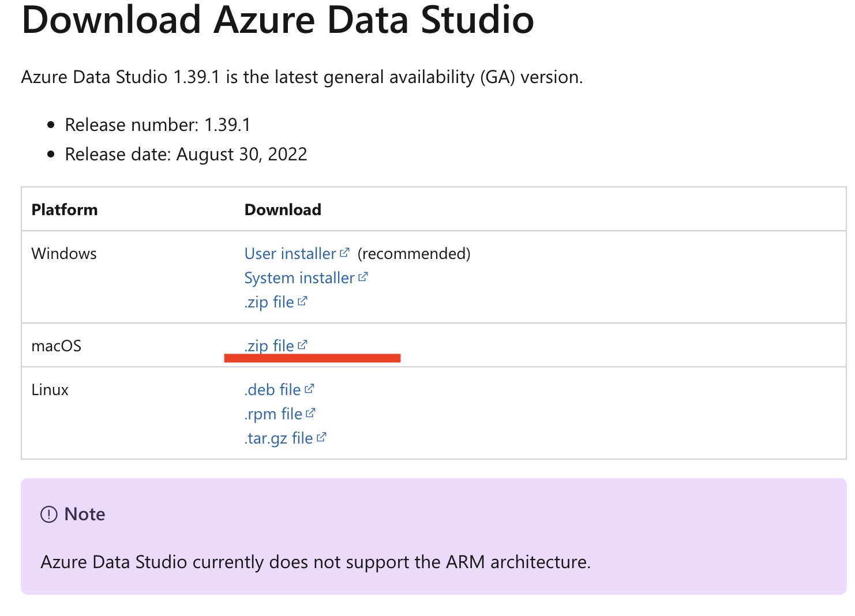Image resolution: width=855 pixels, height=616 pixels.
Task: Download the Linux .tar.gz file
Action: [279, 438]
